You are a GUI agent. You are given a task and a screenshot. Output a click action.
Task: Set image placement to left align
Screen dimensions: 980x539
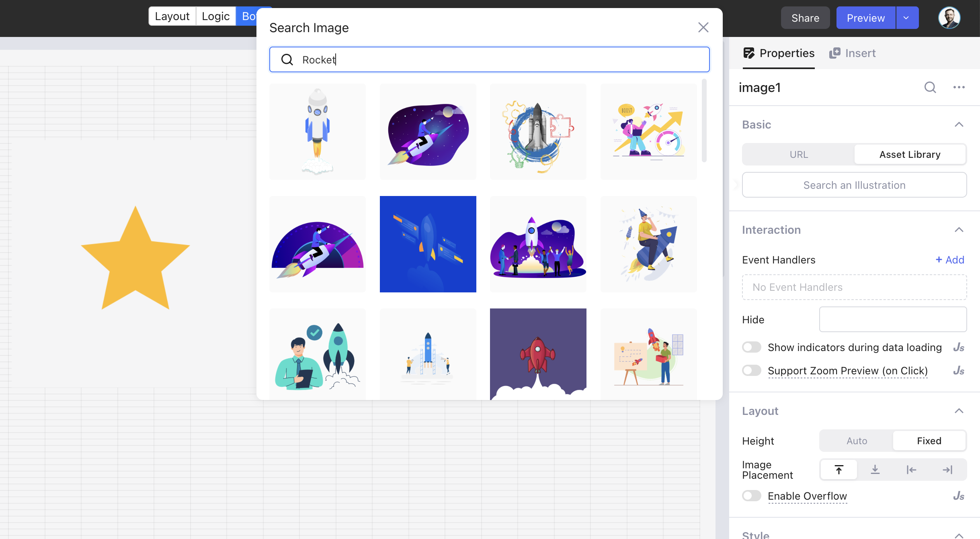click(911, 470)
